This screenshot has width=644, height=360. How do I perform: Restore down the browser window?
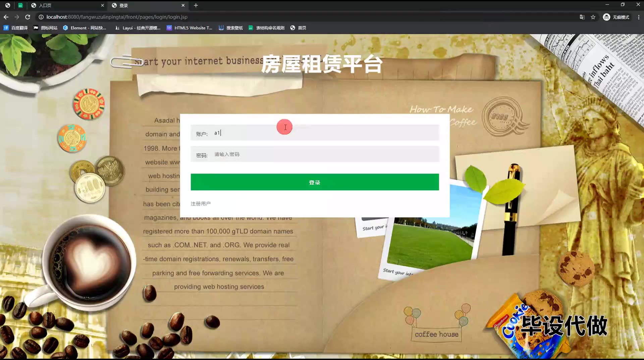pos(623,5)
